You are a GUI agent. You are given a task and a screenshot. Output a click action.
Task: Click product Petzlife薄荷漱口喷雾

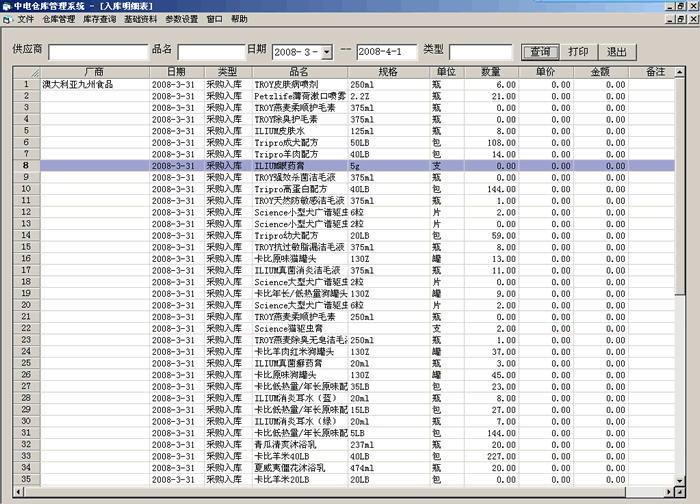(x=300, y=96)
